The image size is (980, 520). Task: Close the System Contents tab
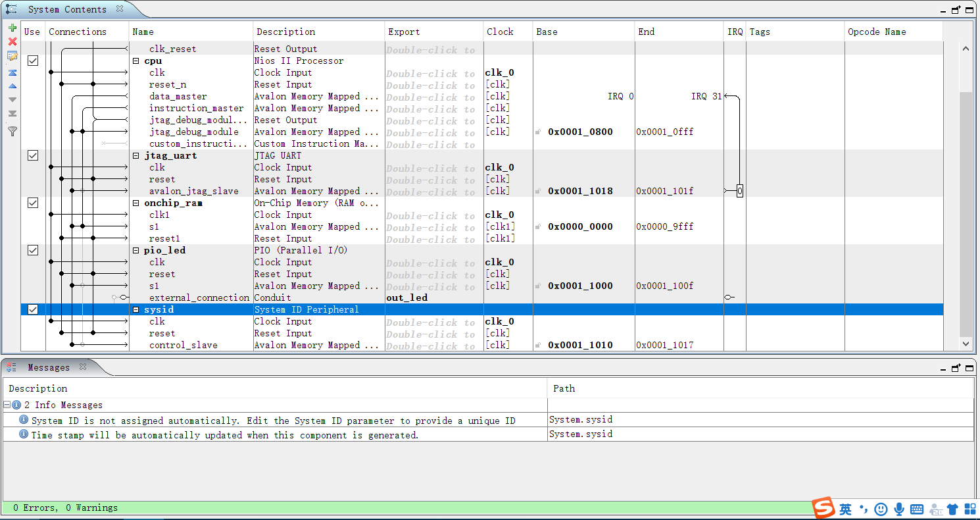[120, 9]
